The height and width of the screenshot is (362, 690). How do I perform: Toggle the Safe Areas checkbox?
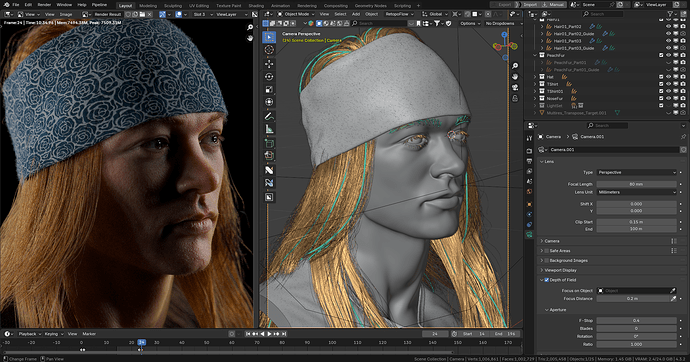[x=547, y=251]
